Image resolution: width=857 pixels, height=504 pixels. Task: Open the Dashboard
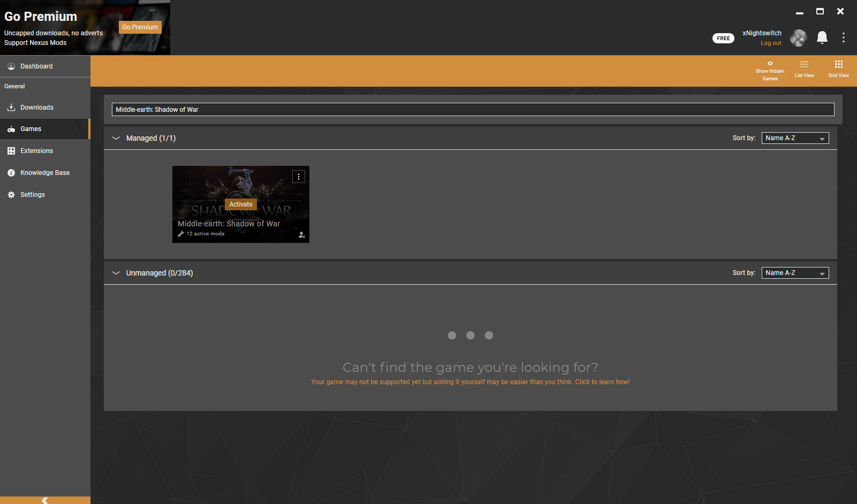(x=36, y=66)
